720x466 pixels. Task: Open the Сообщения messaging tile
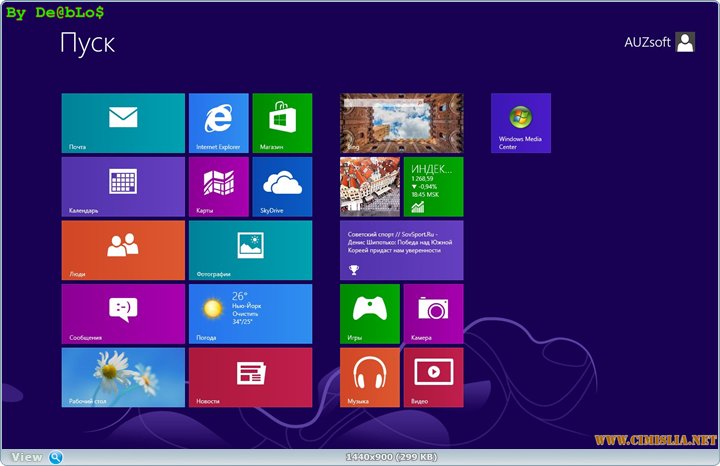click(123, 313)
